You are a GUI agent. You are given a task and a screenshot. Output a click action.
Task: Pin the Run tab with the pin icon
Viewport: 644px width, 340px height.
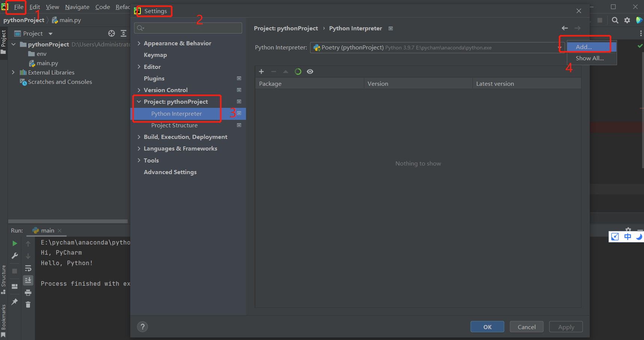coord(15,301)
